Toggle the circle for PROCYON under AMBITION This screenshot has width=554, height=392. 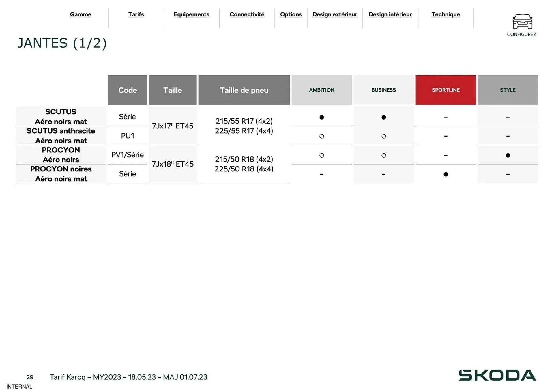point(321,155)
